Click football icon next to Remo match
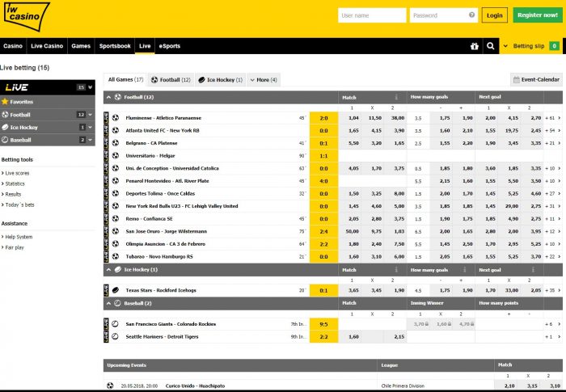This screenshot has width=566, height=392. (115, 218)
